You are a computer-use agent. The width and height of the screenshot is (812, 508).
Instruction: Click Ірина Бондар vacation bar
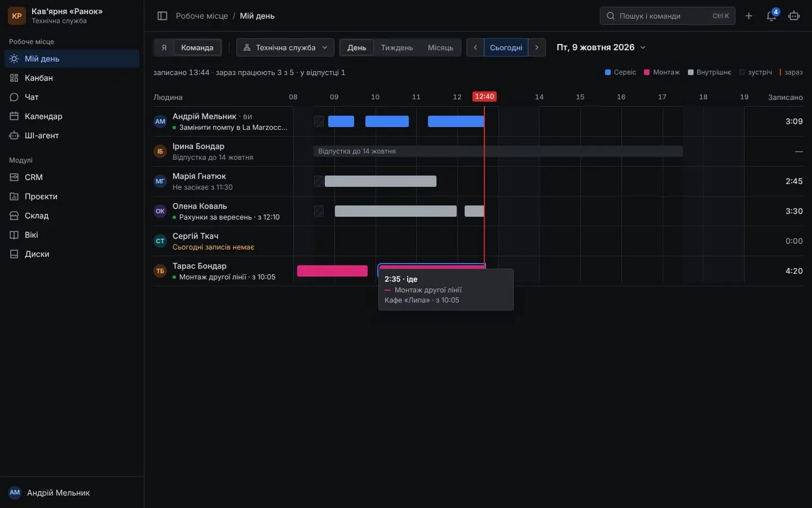coord(498,151)
